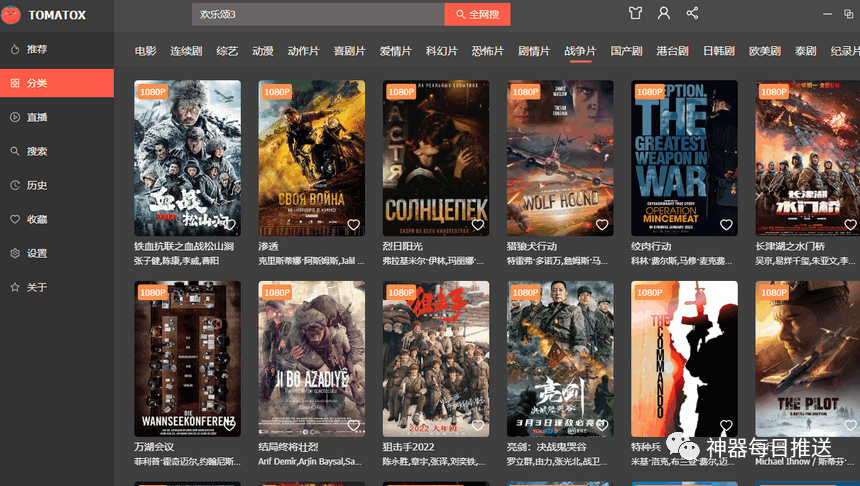Screen dimensions: 860x486
Task: Open the skin theme shirt icon
Action: pos(635,13)
